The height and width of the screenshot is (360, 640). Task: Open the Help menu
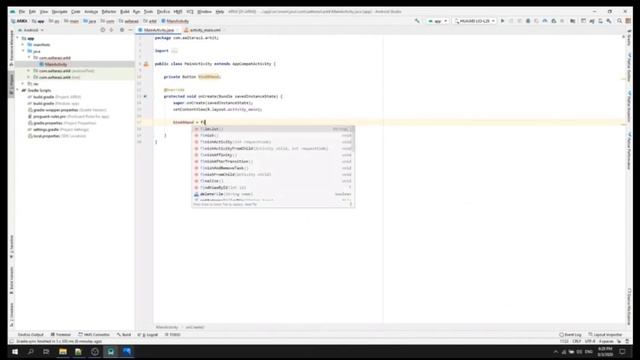click(x=220, y=12)
